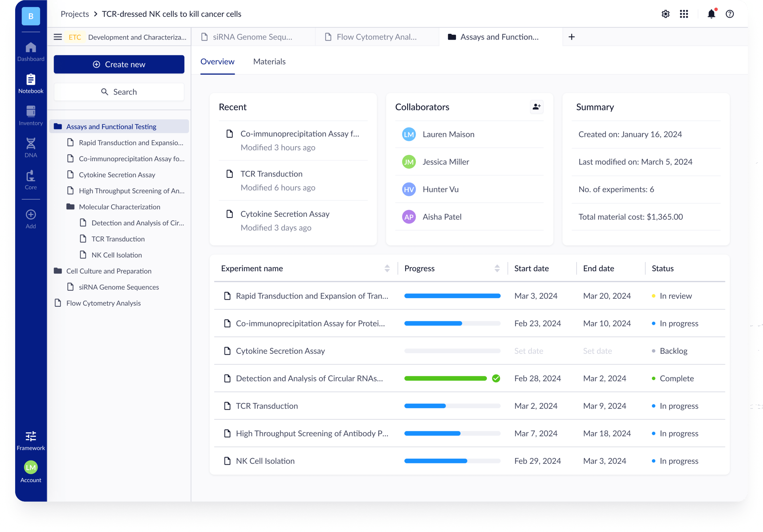Click Lauren Maison's LM avatar
The height and width of the screenshot is (532, 763).
pos(409,134)
